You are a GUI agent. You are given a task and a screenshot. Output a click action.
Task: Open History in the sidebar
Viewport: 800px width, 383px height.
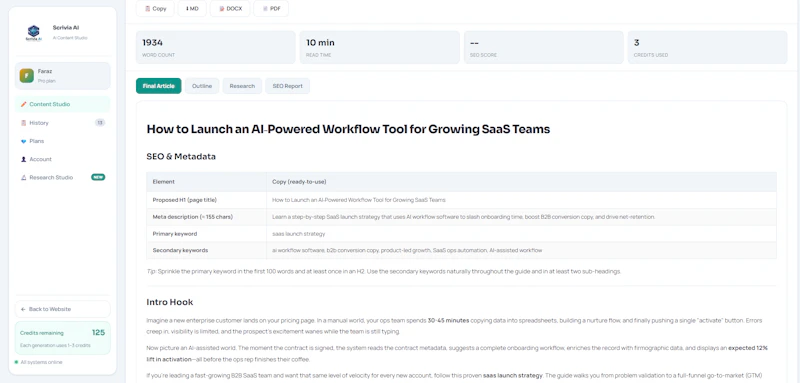[62, 123]
